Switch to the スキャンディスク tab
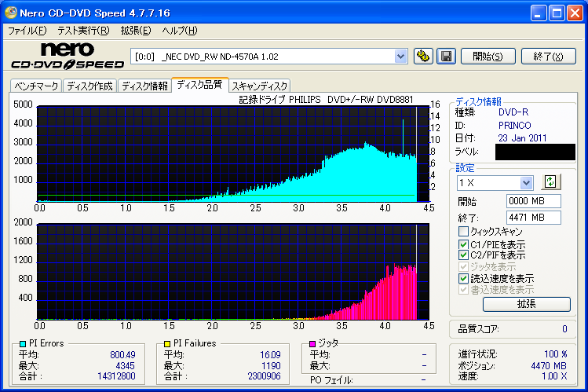Screen dimensions: 588x392 (x=260, y=86)
